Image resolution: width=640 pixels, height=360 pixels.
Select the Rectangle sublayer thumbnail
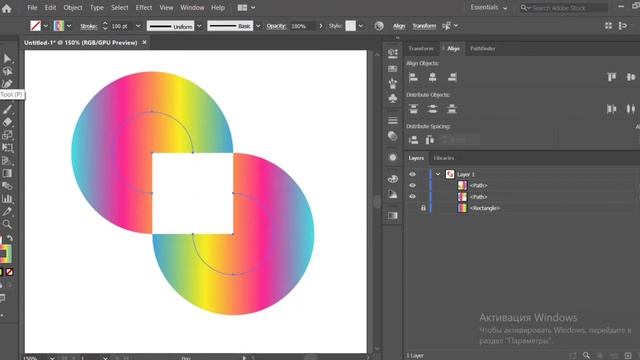(x=462, y=208)
